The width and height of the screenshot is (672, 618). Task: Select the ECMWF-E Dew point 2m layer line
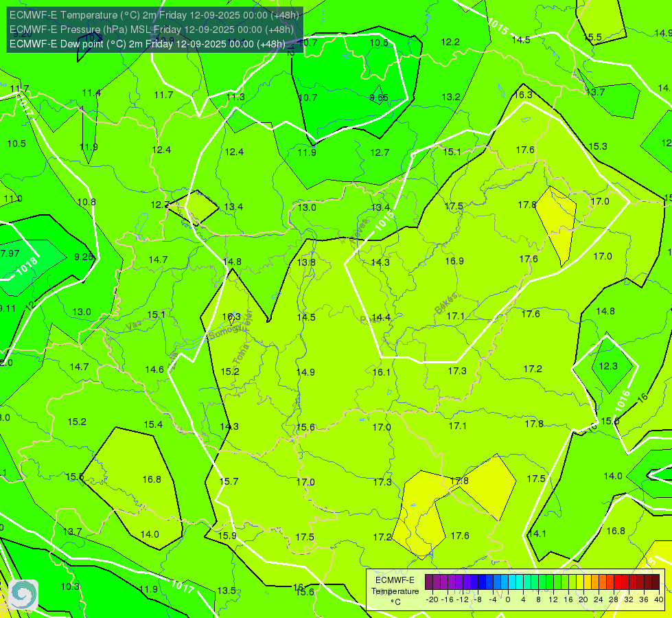(x=147, y=44)
